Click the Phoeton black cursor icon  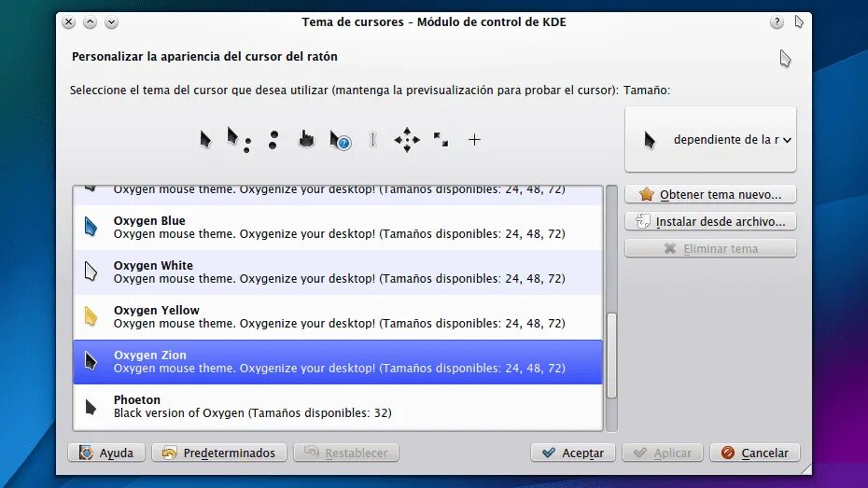point(91,407)
